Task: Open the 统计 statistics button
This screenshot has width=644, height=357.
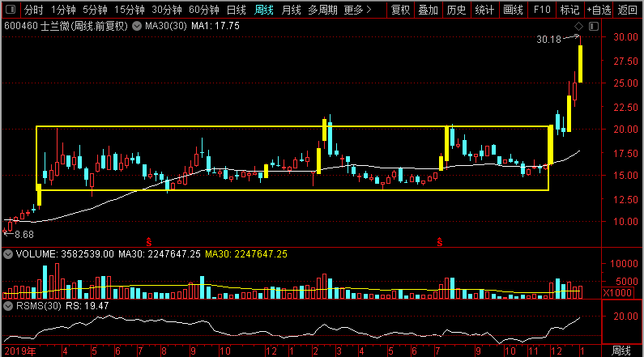Action: [484, 10]
